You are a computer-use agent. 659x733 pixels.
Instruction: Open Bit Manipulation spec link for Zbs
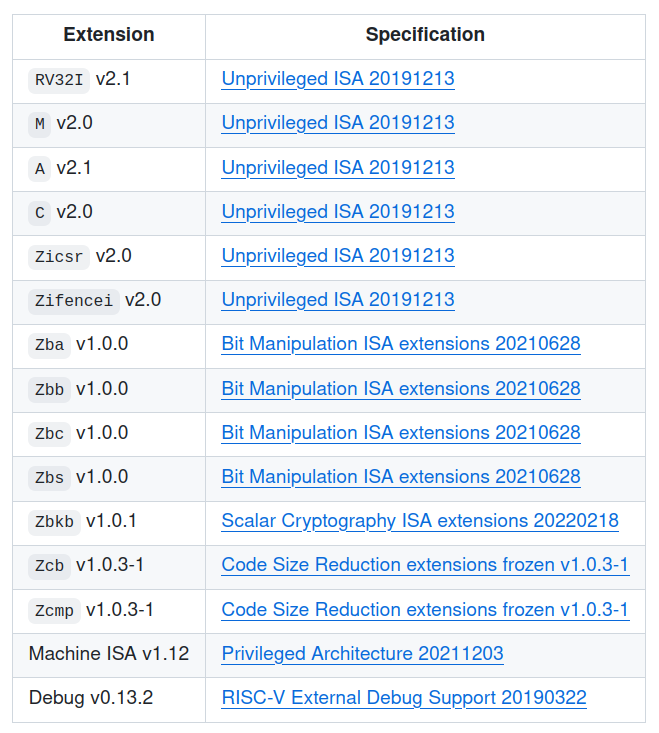click(x=401, y=477)
